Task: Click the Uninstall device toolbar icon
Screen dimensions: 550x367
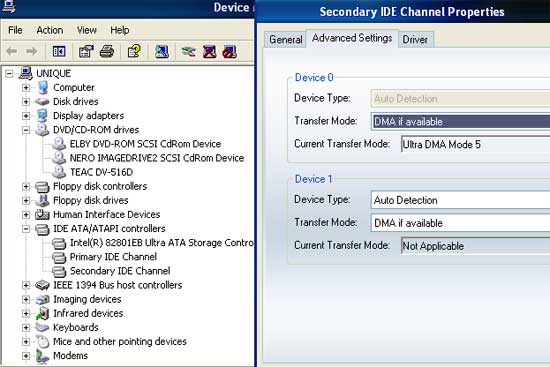Action: click(x=209, y=52)
